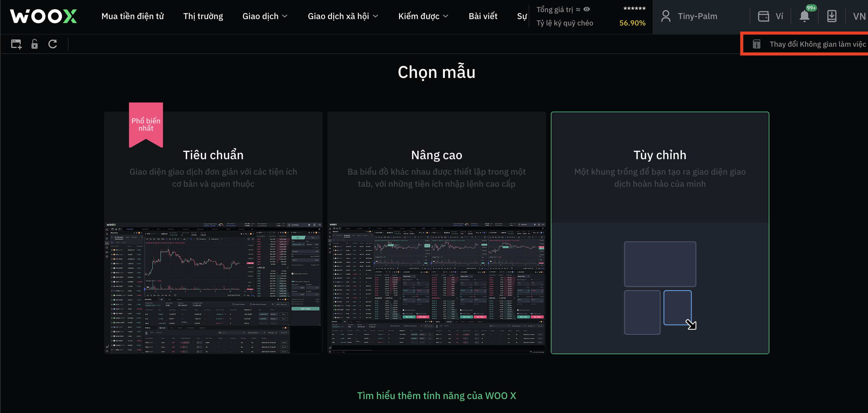Open Tìm hiểu thêm tính năng của WOO X
The width and height of the screenshot is (868, 413).
pyautogui.click(x=436, y=395)
